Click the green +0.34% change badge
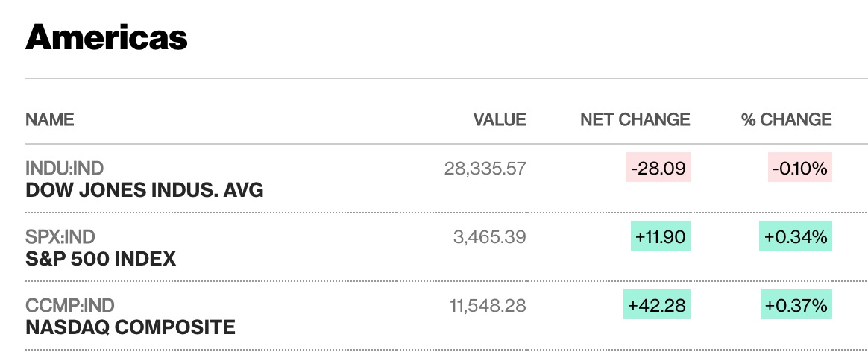The height and width of the screenshot is (355, 868). coord(796,236)
